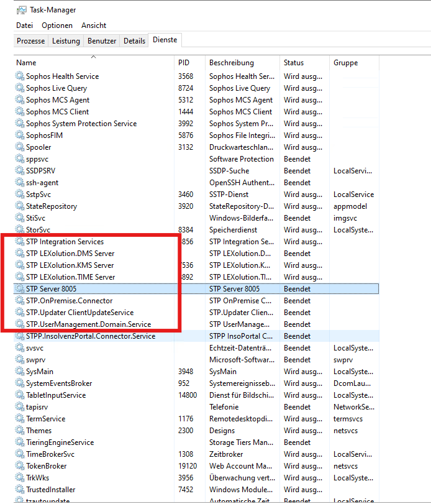Screen dimensions: 431x504
Task: Click the imgsvc group cell
Action: point(345,218)
